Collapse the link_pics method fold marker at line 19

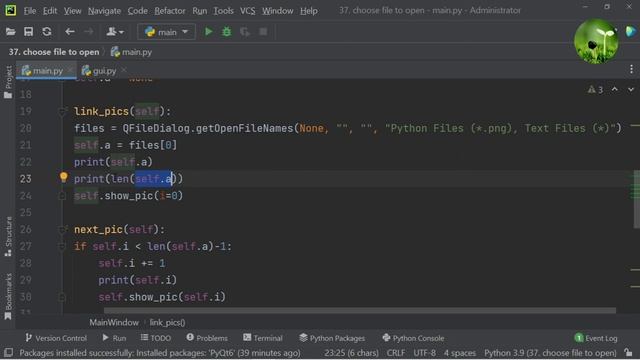coord(62,111)
